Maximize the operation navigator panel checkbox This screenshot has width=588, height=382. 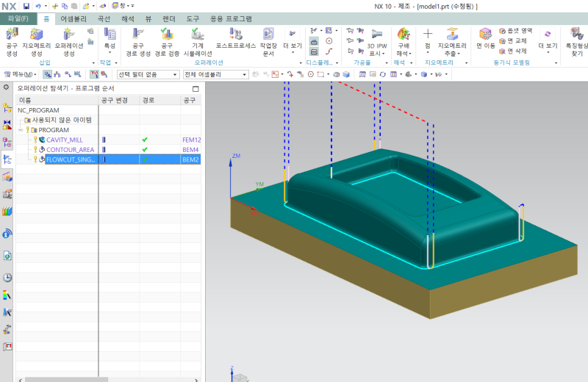pos(196,88)
